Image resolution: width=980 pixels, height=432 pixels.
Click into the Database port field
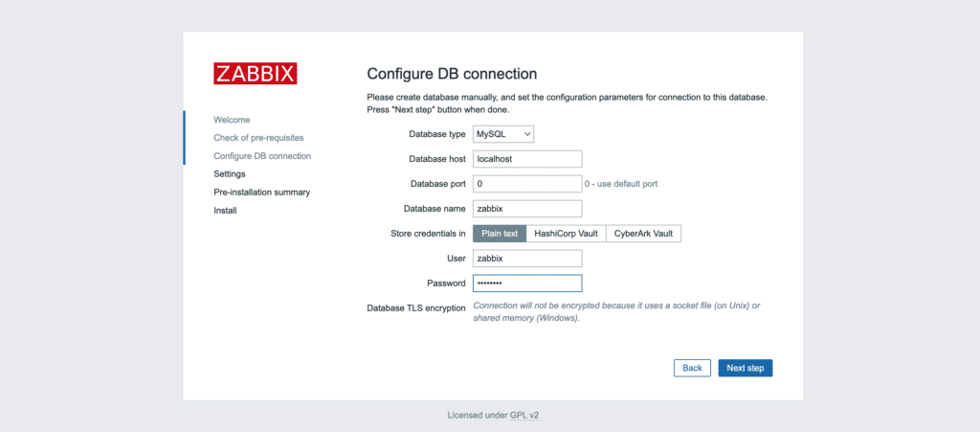click(527, 184)
